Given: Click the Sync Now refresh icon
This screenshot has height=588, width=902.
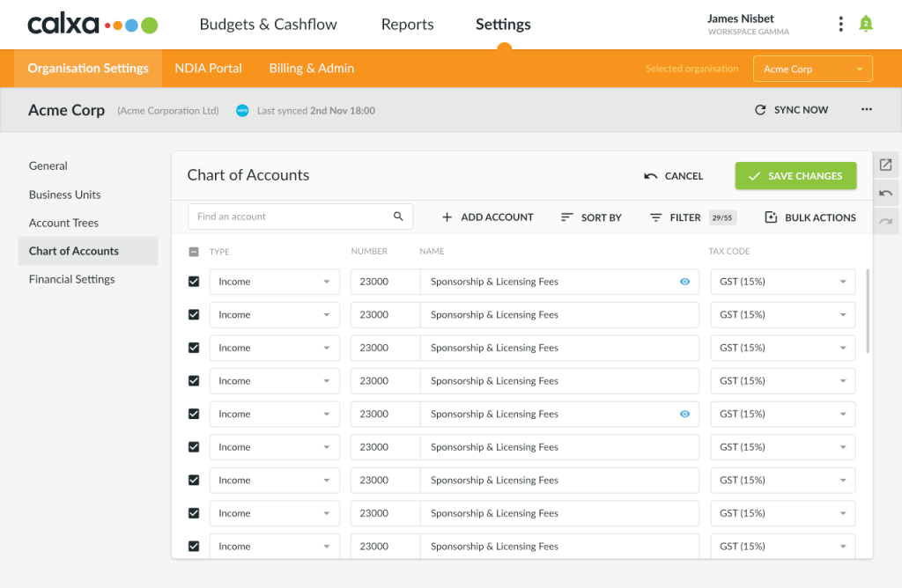Looking at the screenshot, I should (760, 109).
